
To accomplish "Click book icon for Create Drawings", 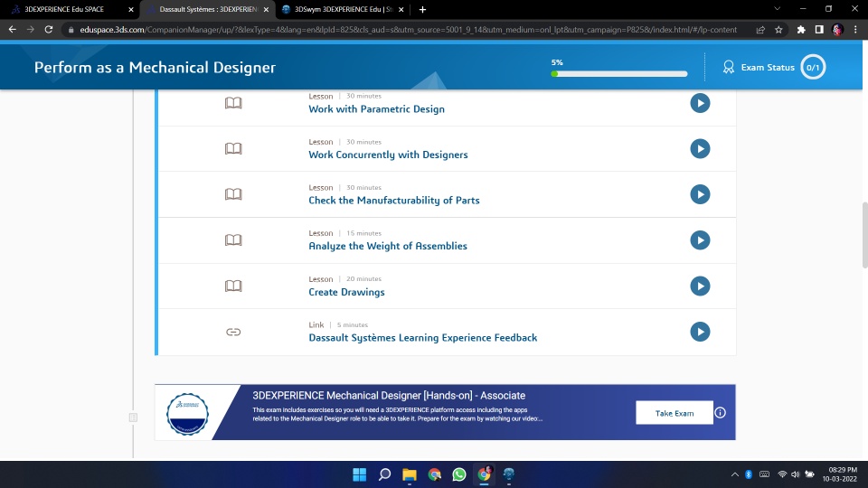I will [233, 286].
